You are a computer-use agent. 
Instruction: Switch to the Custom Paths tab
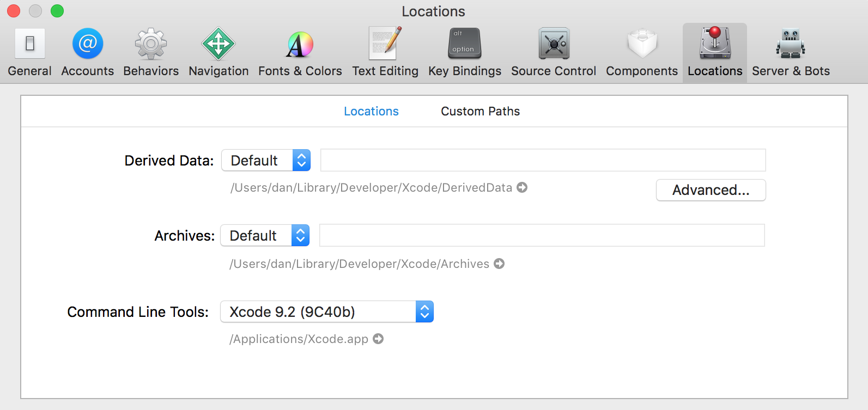[480, 112]
